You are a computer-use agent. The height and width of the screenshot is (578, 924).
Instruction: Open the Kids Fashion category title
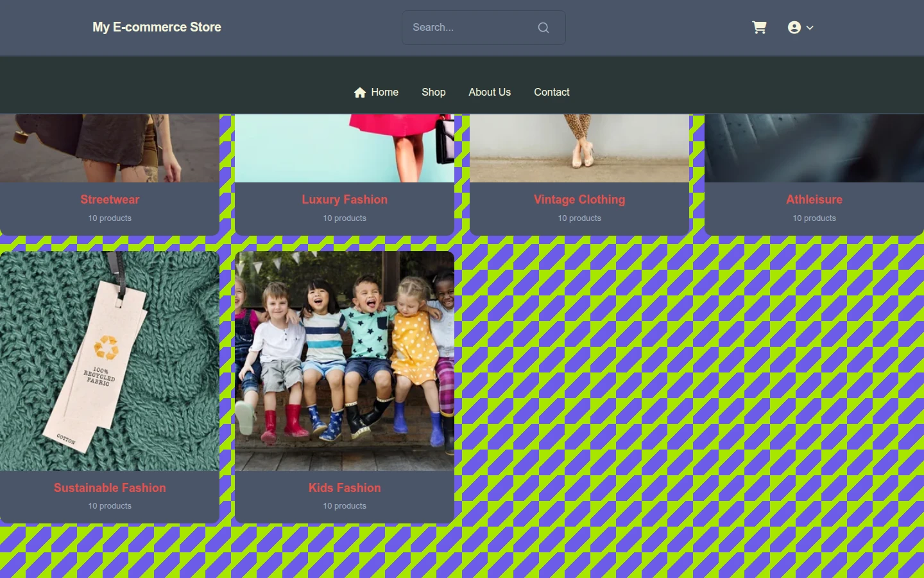(x=345, y=487)
